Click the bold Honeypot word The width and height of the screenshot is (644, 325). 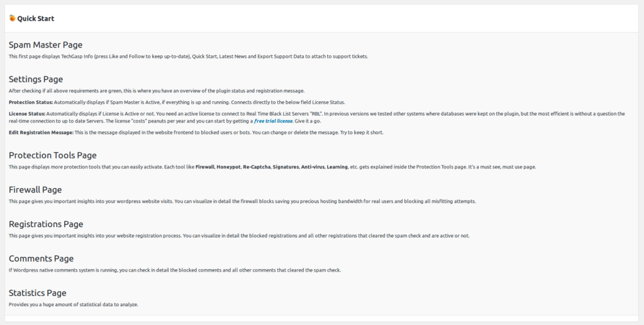[229, 167]
